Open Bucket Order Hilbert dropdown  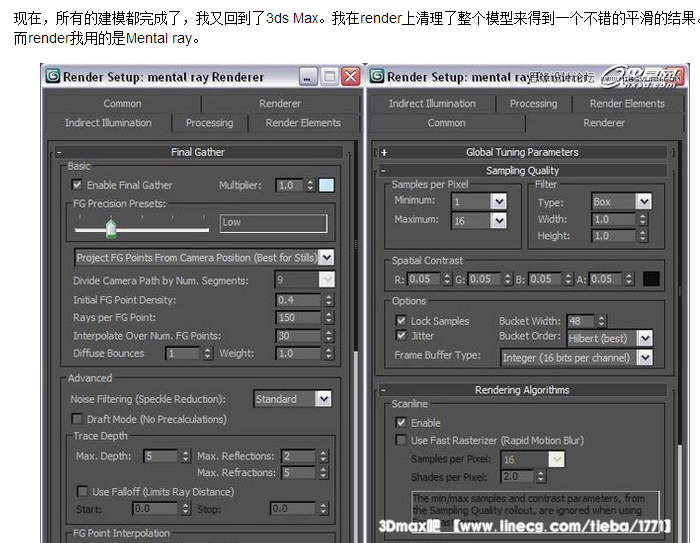click(x=645, y=338)
